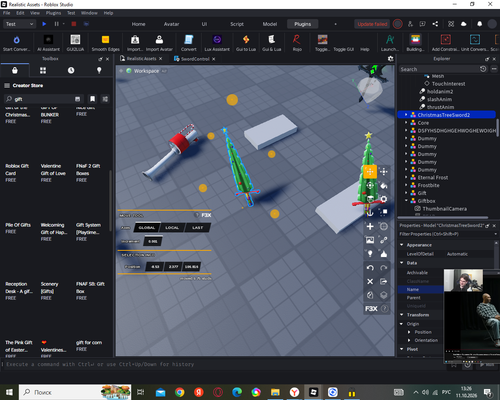Click the F3X export selection icon
This screenshot has height=400, width=500.
(x=384, y=282)
